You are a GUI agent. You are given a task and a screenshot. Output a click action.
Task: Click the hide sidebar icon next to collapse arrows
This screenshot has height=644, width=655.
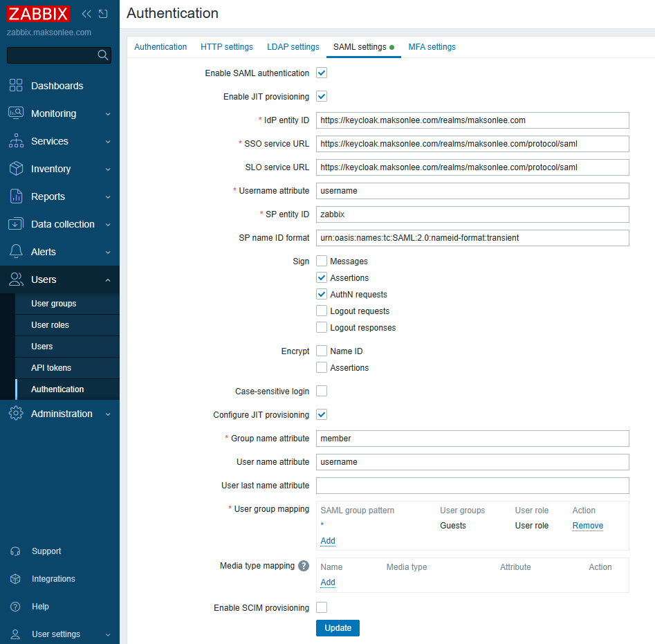point(103,14)
